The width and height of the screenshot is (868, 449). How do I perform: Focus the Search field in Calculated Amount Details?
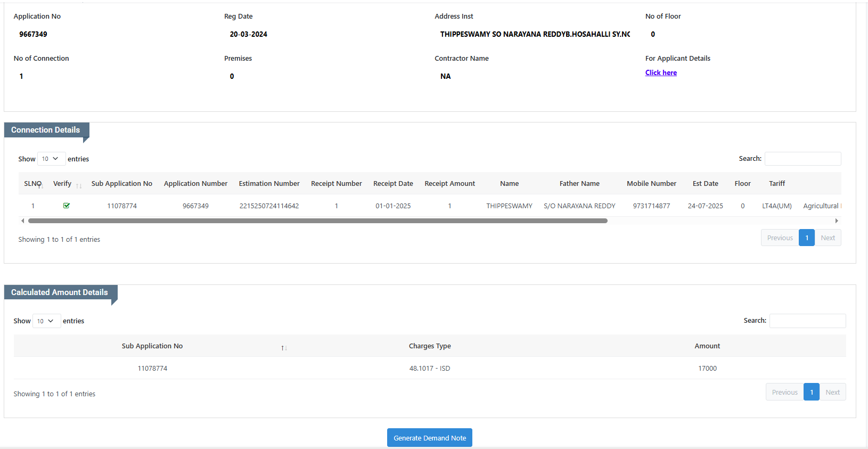click(807, 321)
